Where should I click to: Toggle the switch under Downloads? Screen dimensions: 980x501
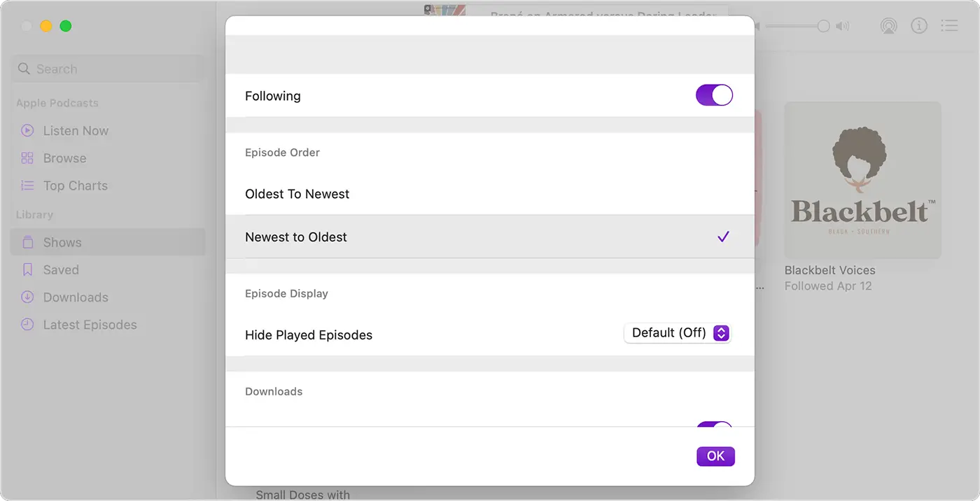click(714, 425)
